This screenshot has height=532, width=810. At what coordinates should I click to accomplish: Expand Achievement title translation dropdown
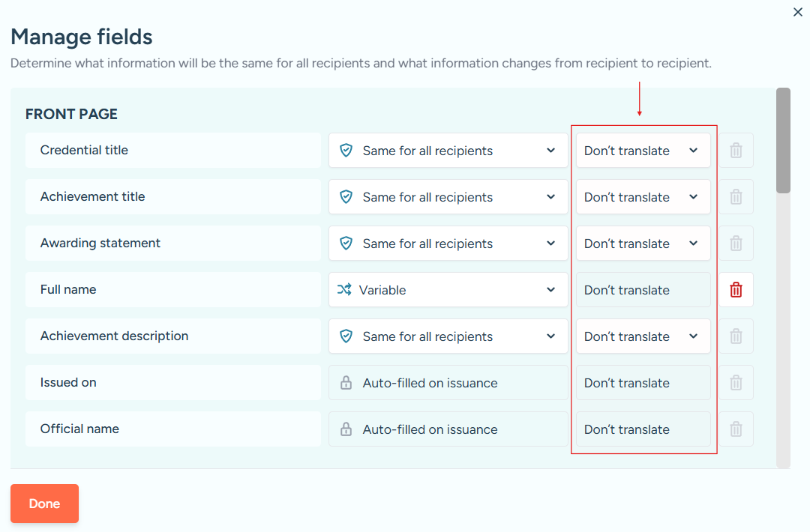point(643,197)
